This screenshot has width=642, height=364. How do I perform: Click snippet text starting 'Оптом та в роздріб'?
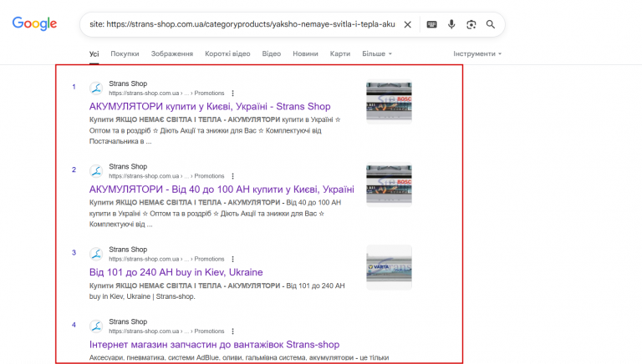pos(205,130)
